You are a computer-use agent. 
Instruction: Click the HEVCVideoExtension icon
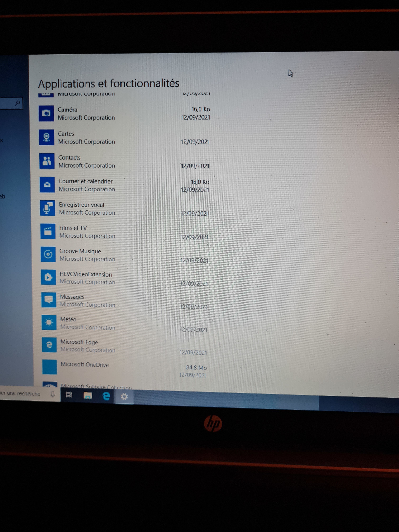(49, 277)
